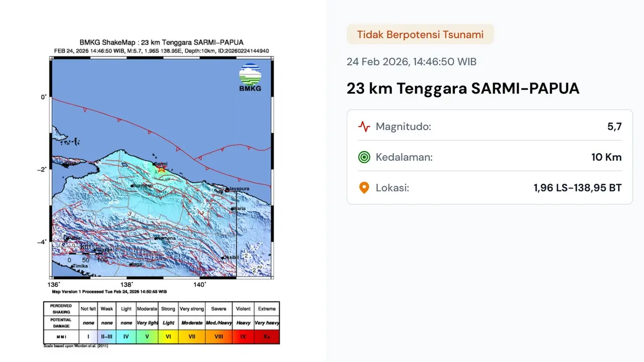This screenshot has height=362, width=644.
Task: Click the red epicenter star near Sarmi
Action: (161, 169)
